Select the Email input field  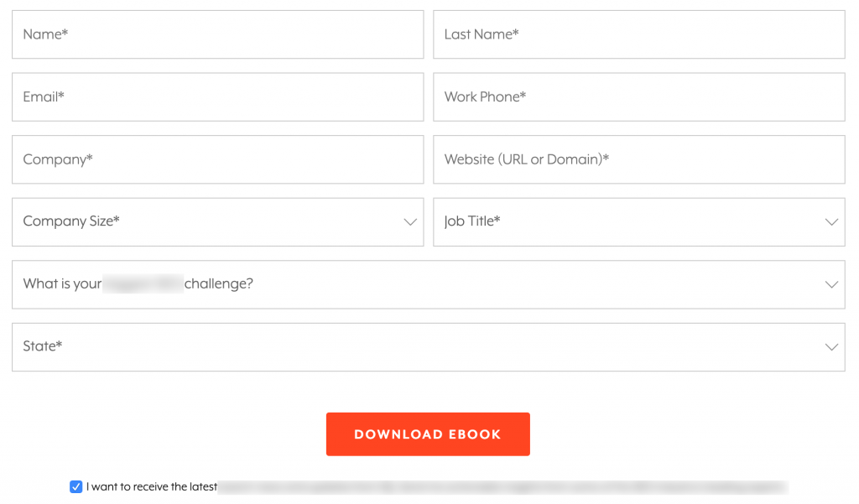[x=217, y=97]
